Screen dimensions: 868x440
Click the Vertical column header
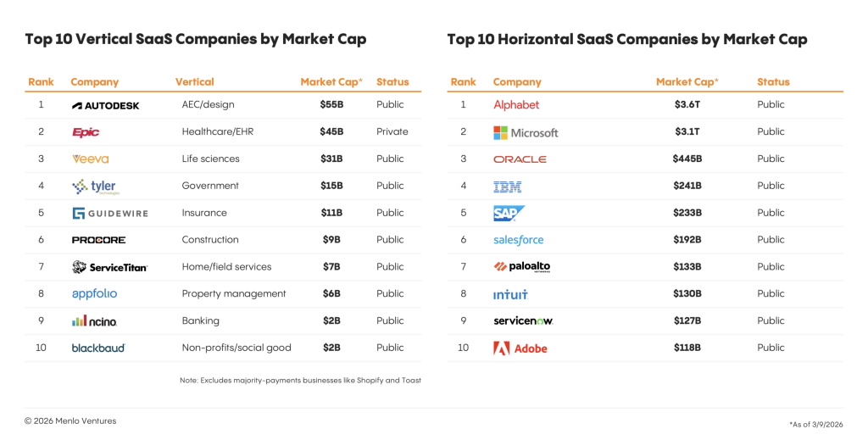pyautogui.click(x=194, y=82)
